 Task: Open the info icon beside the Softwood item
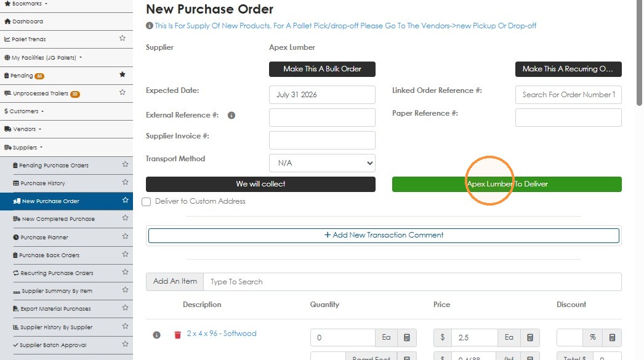(156, 335)
